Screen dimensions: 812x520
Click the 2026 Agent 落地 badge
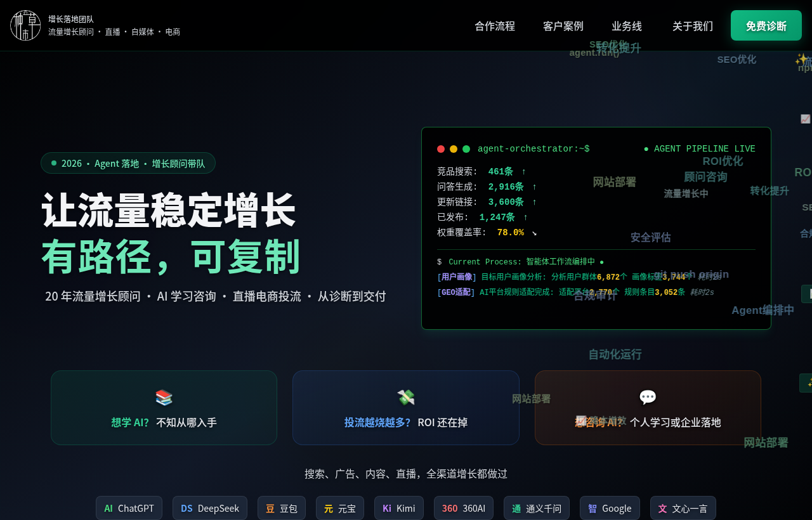coord(128,163)
